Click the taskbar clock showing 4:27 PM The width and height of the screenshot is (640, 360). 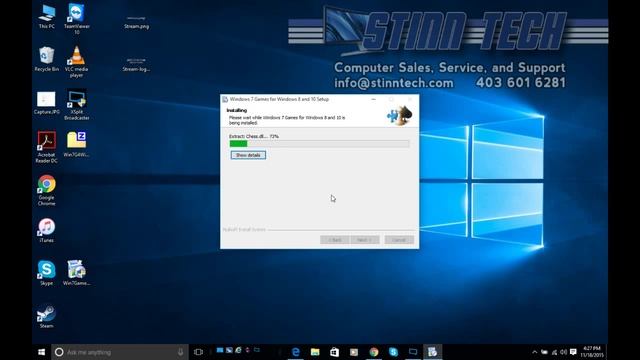click(x=592, y=352)
